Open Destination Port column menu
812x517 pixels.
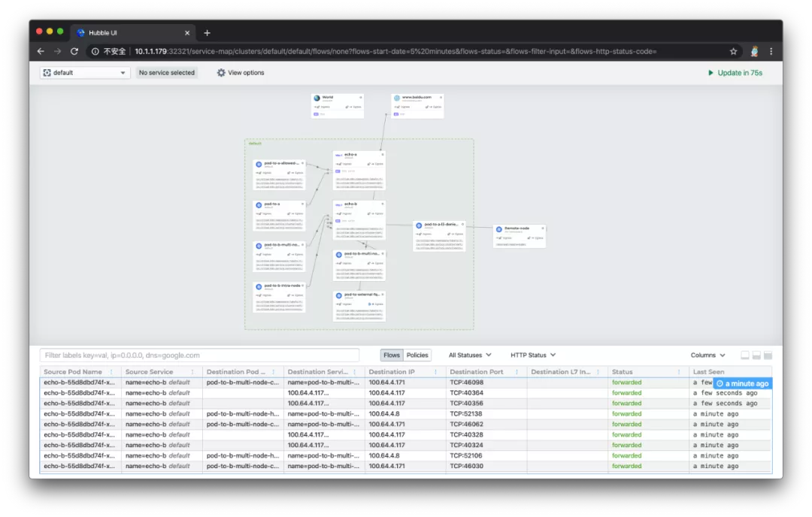(x=517, y=371)
